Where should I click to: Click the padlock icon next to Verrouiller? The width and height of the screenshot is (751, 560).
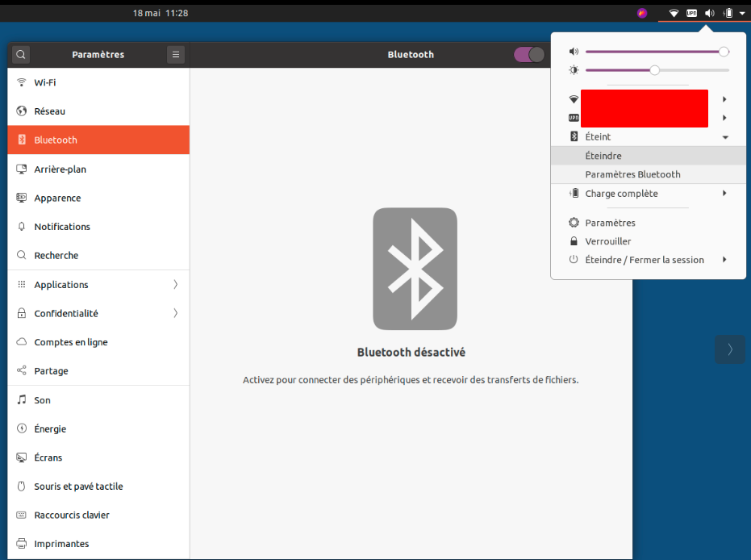pos(574,241)
